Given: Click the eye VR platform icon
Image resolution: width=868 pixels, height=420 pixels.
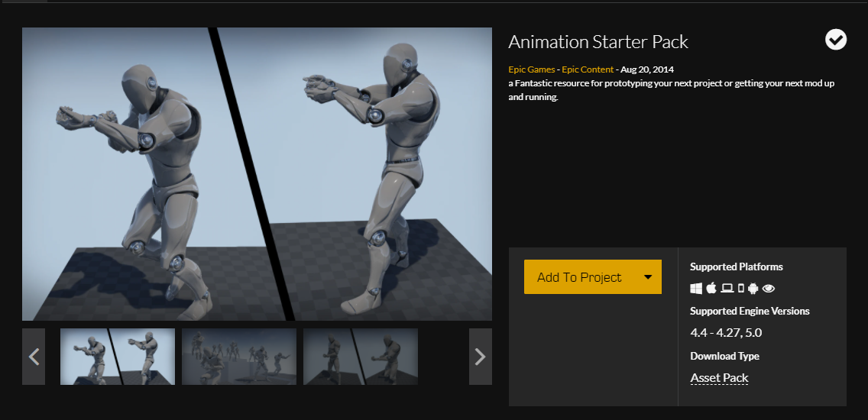Looking at the screenshot, I should (769, 289).
